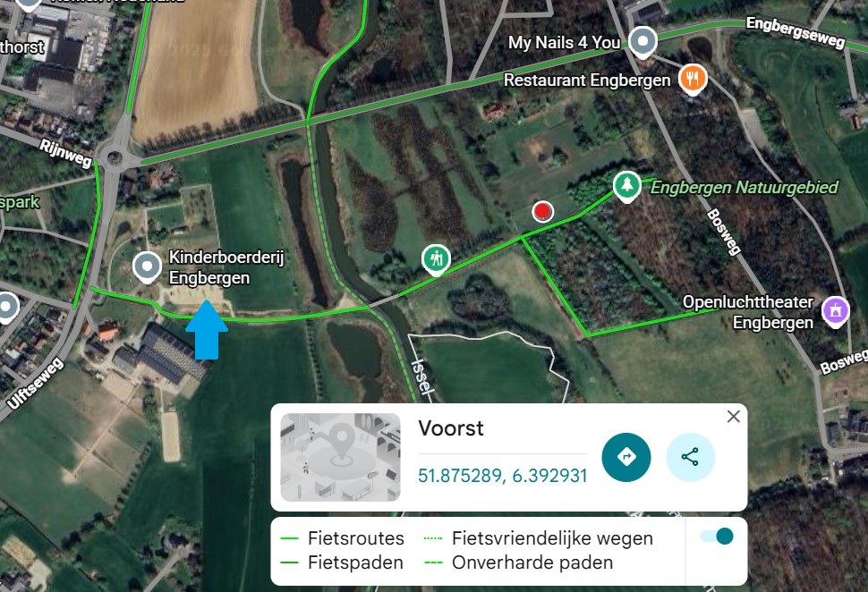The height and width of the screenshot is (592, 868).
Task: Click the Restaurant Engbergen text label
Action: (587, 80)
